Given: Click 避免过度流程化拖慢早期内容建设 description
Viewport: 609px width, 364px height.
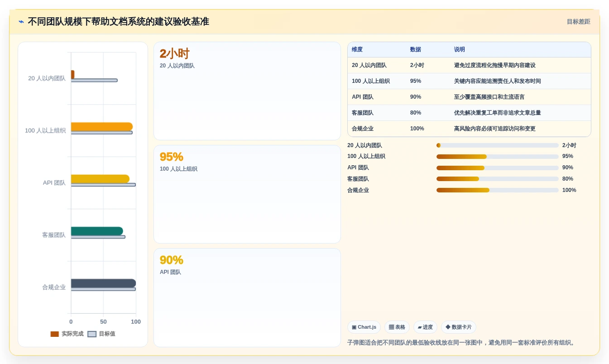Looking at the screenshot, I should (495, 66).
